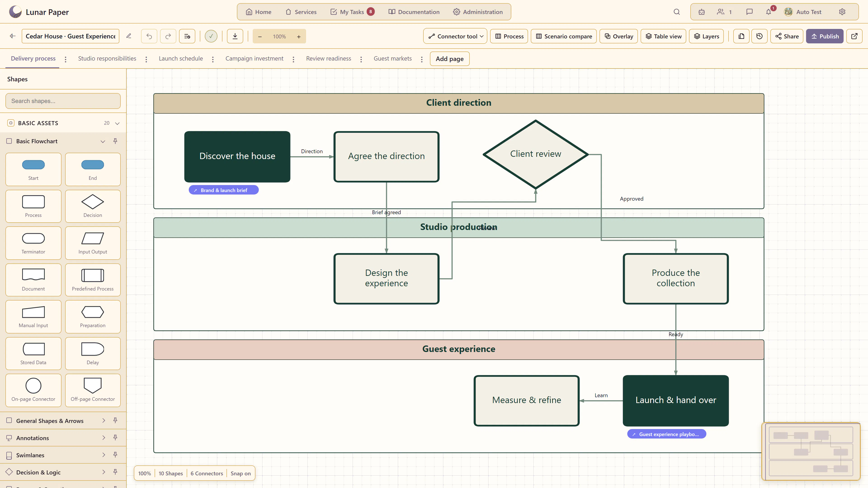
Task: Collapse the Basic Flowchart chevron
Action: (x=103, y=141)
